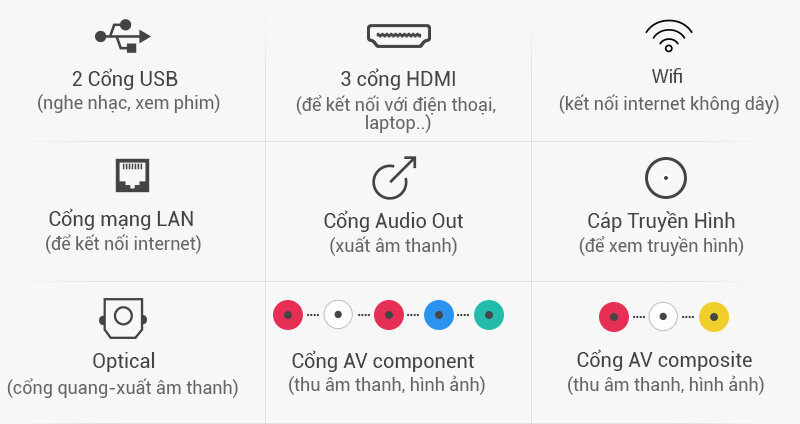The image size is (800, 424).
Task: Select the "Cáp Truyền Hình" heading
Action: (x=661, y=221)
